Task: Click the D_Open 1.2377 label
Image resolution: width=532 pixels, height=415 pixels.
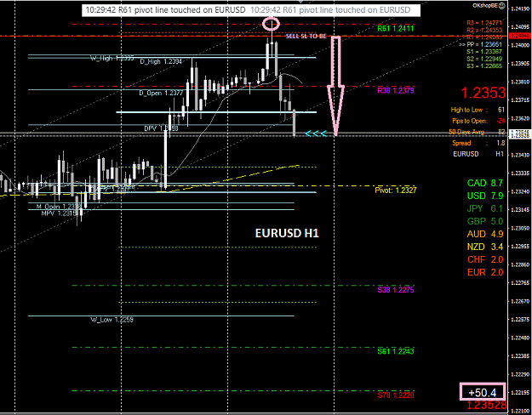Action: coord(161,93)
